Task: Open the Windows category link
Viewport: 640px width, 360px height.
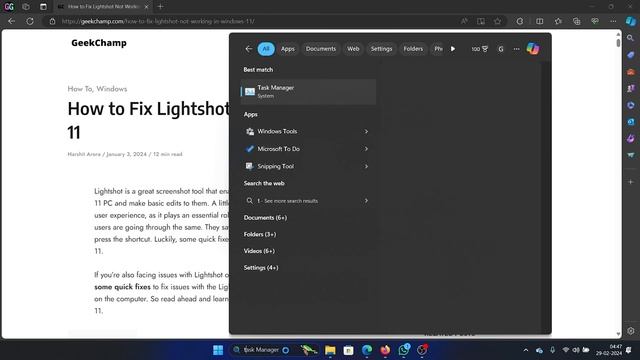Action: (111, 89)
